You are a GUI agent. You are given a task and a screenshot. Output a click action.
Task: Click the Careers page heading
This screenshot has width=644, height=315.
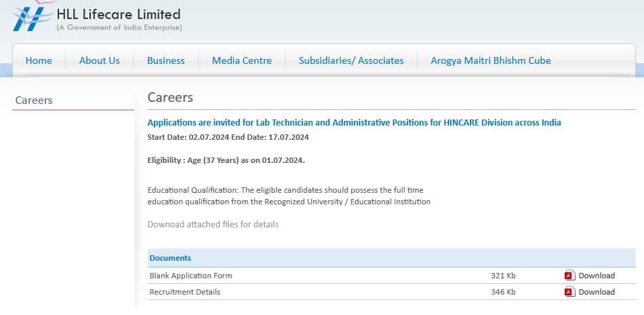point(170,98)
